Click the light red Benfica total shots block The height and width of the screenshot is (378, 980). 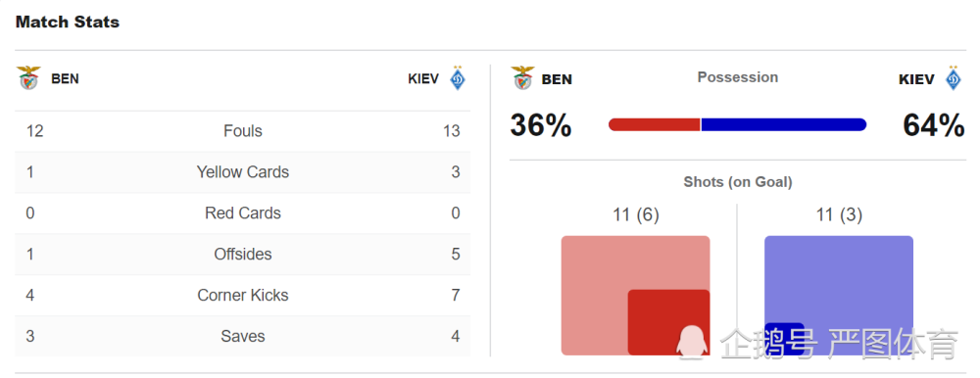[x=635, y=296]
